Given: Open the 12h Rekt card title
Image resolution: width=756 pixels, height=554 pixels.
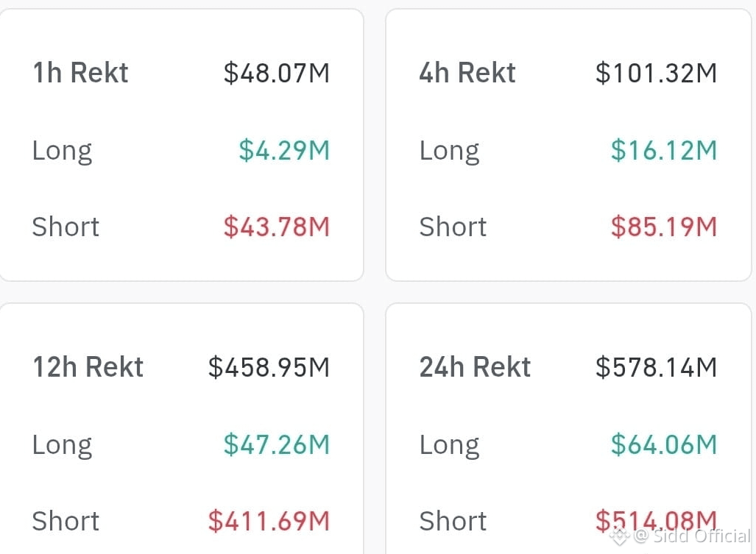Looking at the screenshot, I should point(88,367).
